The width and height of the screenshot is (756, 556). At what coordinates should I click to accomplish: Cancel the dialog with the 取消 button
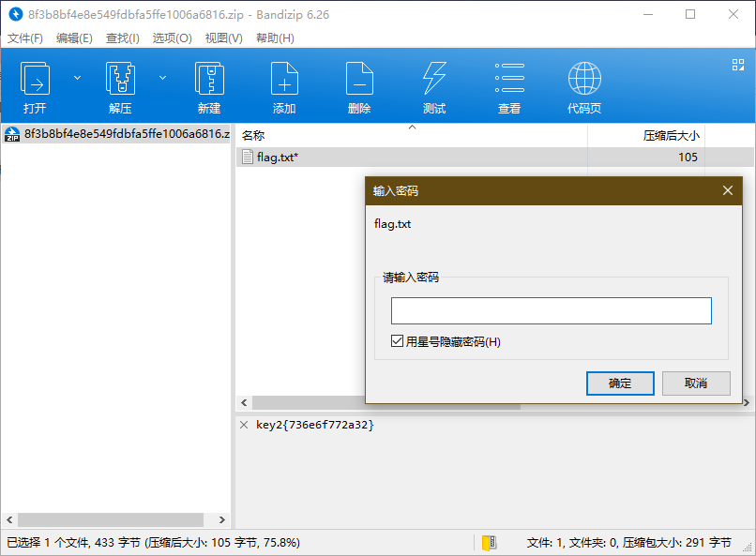click(x=696, y=383)
